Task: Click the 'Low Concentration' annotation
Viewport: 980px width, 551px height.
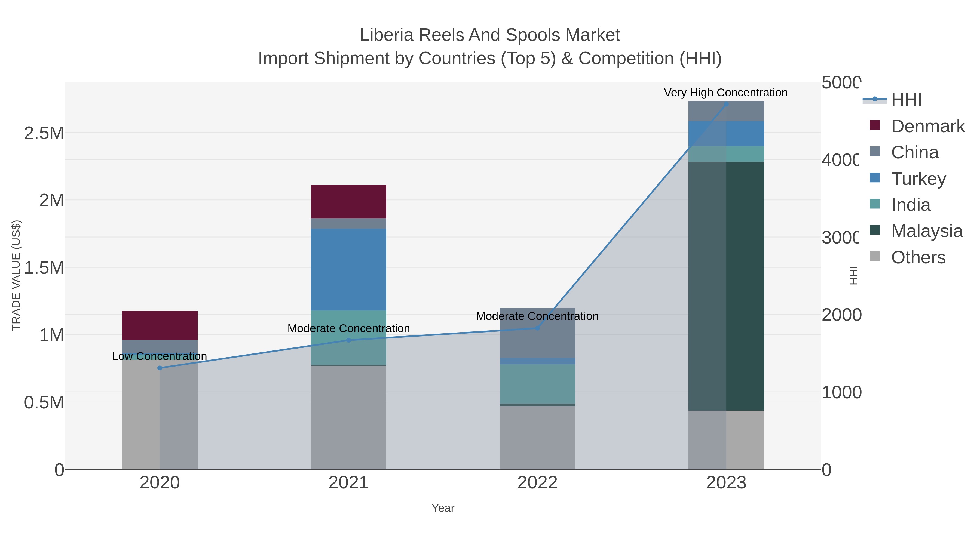Action: click(160, 356)
